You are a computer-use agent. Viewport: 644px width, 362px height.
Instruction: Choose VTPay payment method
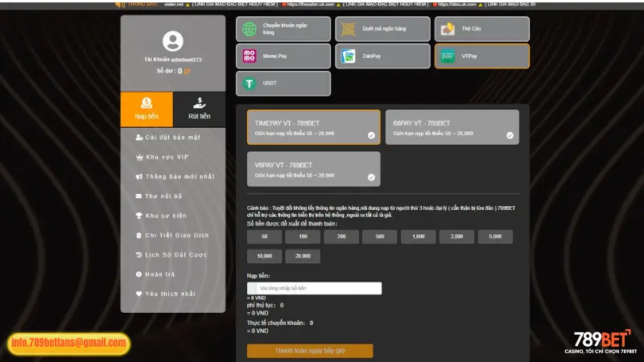pyautogui.click(x=482, y=56)
